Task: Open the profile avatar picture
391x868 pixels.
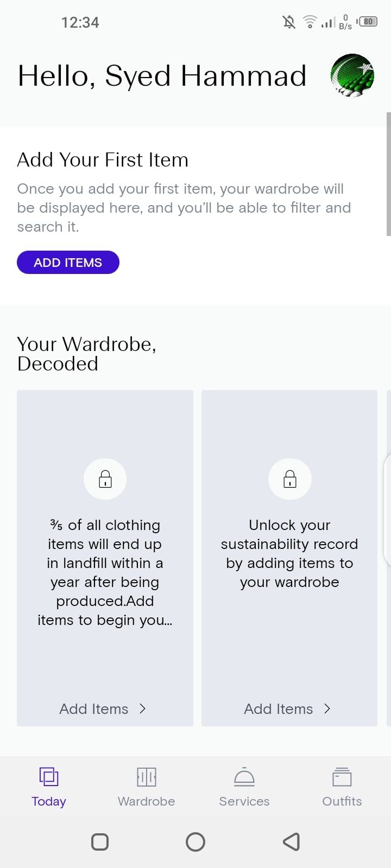Action: (x=352, y=75)
